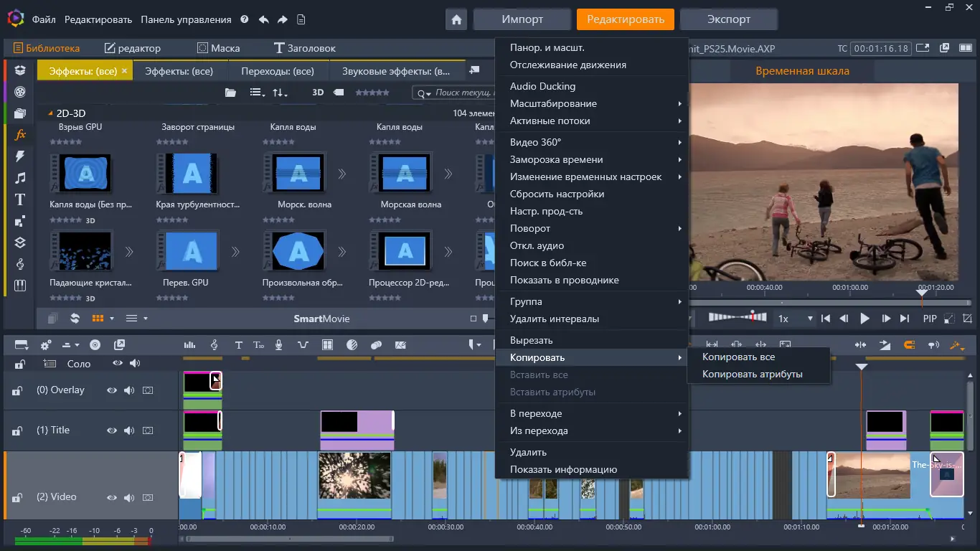Screen dimensions: 980x551
Task: Click the home icon in top bar
Action: (x=456, y=19)
